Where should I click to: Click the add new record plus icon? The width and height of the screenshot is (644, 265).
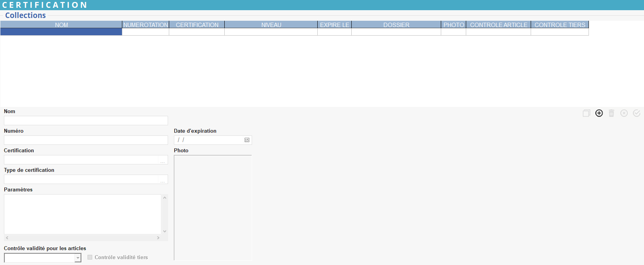click(599, 113)
